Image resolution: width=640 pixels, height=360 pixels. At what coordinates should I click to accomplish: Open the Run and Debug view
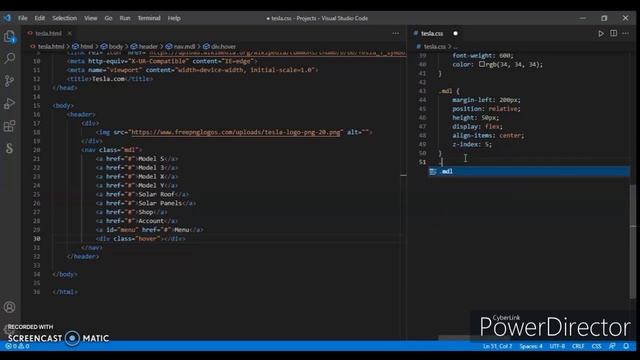click(9, 103)
